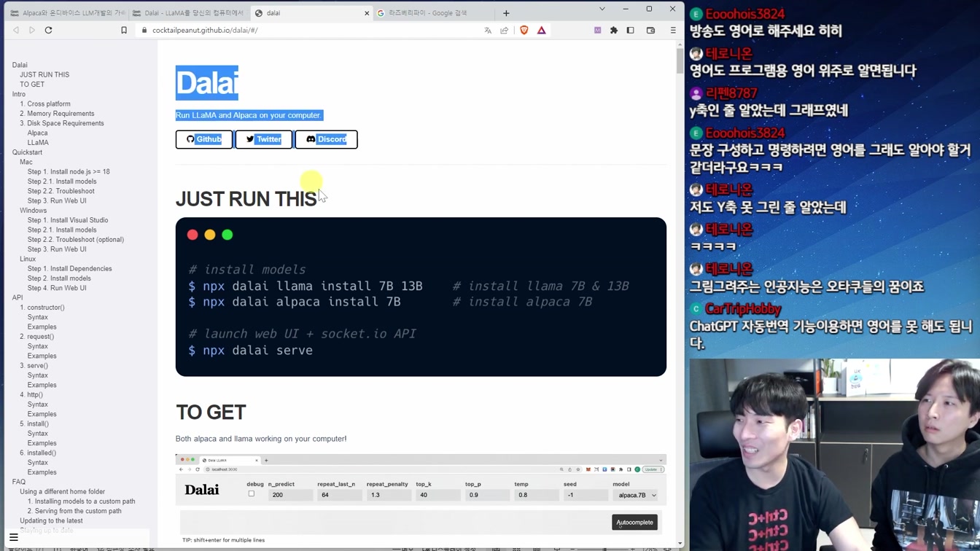Open '6. installed()' API sidebar link

pos(38,453)
